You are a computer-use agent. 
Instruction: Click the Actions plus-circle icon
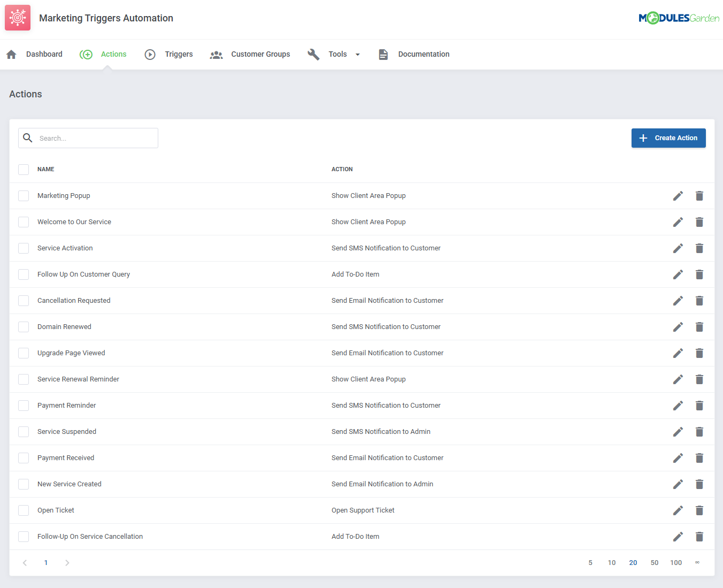click(x=86, y=54)
